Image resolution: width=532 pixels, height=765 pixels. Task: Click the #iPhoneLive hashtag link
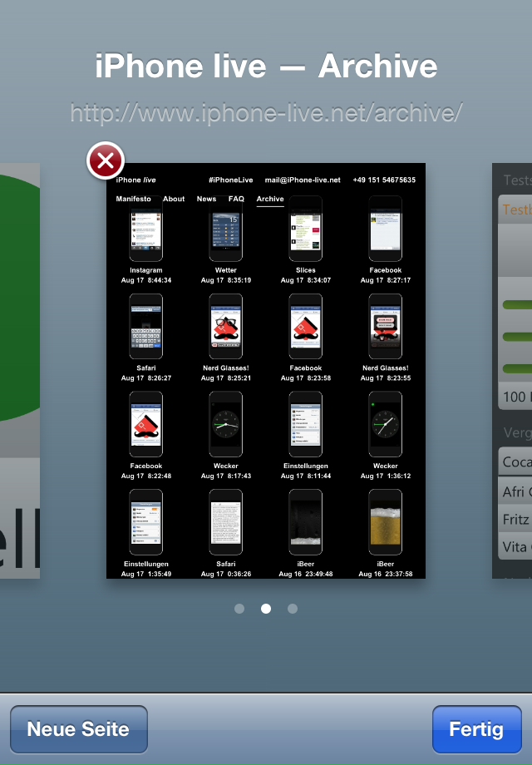pyautogui.click(x=230, y=180)
